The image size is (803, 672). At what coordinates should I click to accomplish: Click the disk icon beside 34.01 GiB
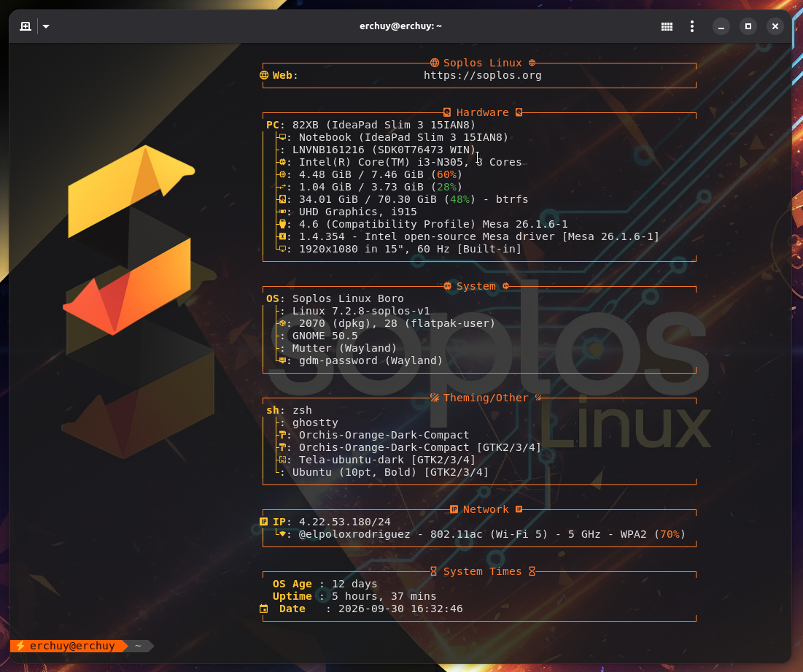tap(282, 199)
